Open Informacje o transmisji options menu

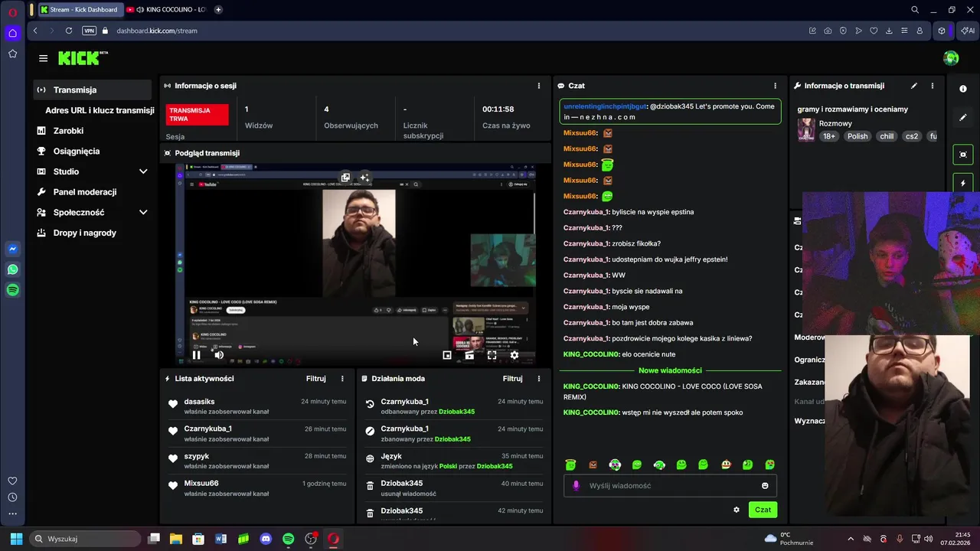click(x=932, y=86)
